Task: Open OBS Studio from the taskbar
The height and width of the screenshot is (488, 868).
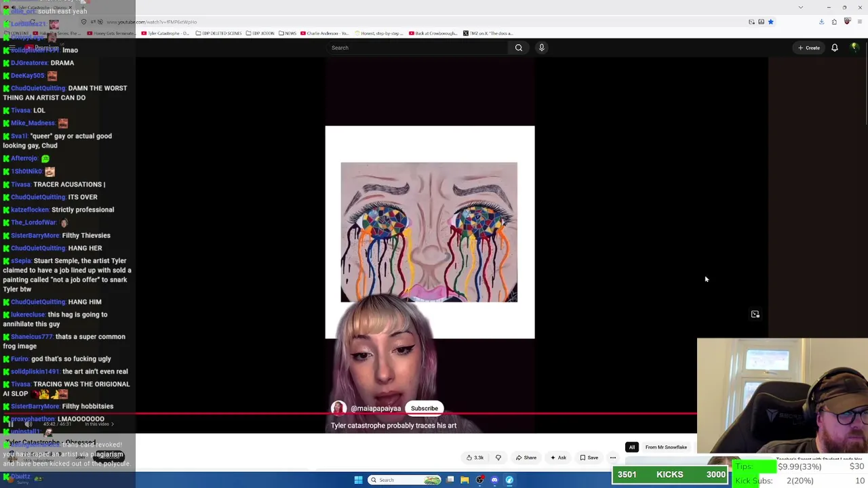Action: click(x=479, y=480)
